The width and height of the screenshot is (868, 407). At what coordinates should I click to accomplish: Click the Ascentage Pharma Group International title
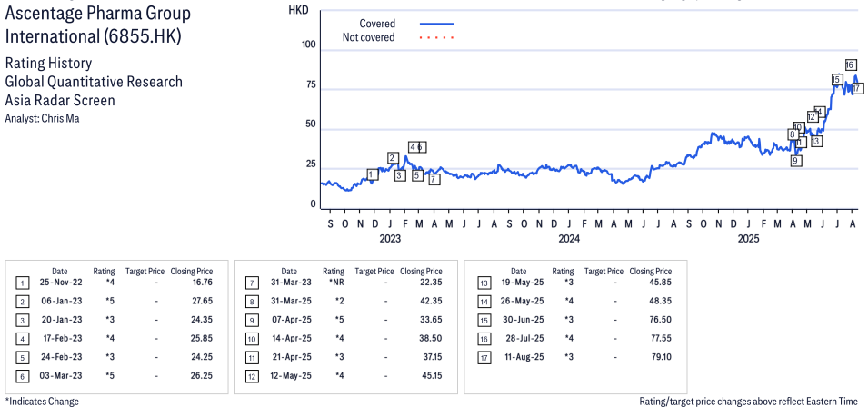click(98, 25)
